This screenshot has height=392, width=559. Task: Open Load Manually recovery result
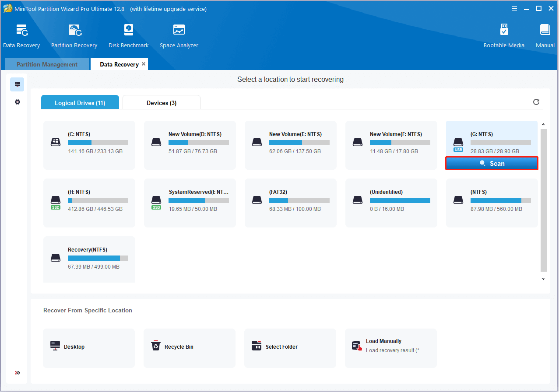pos(391,348)
